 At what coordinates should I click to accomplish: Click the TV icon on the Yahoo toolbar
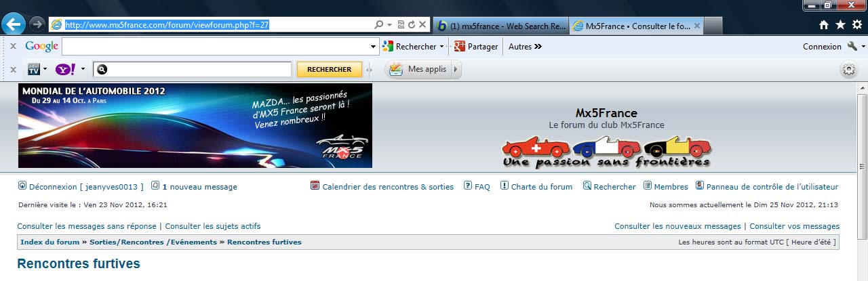tap(33, 69)
